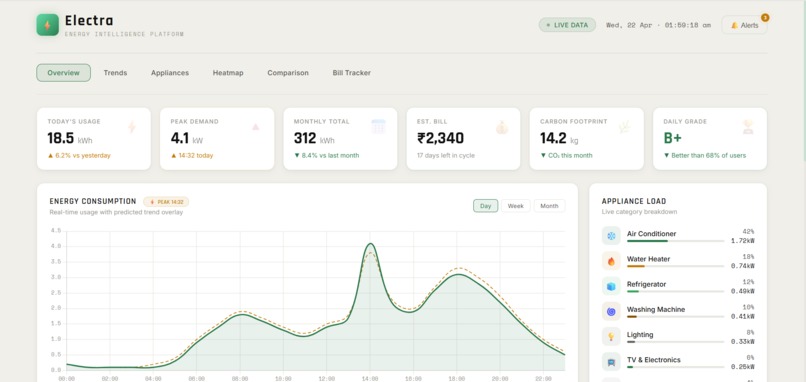This screenshot has width=806, height=382.
Task: Click the ₹2,340 estimated bill value
Action: pos(441,138)
